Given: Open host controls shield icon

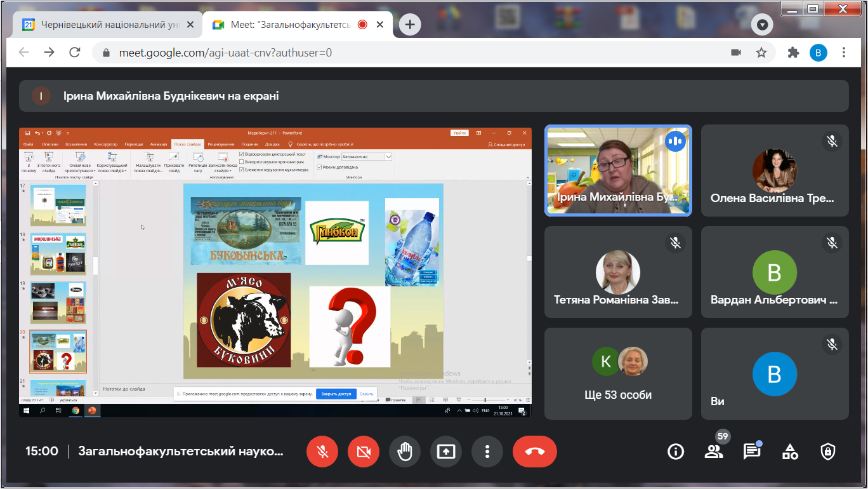Looking at the screenshot, I should point(828,452).
